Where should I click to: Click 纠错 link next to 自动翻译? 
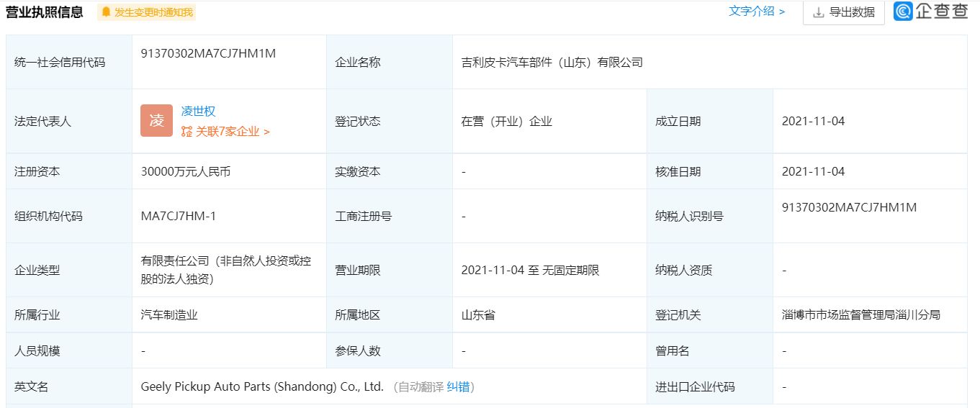[458, 386]
